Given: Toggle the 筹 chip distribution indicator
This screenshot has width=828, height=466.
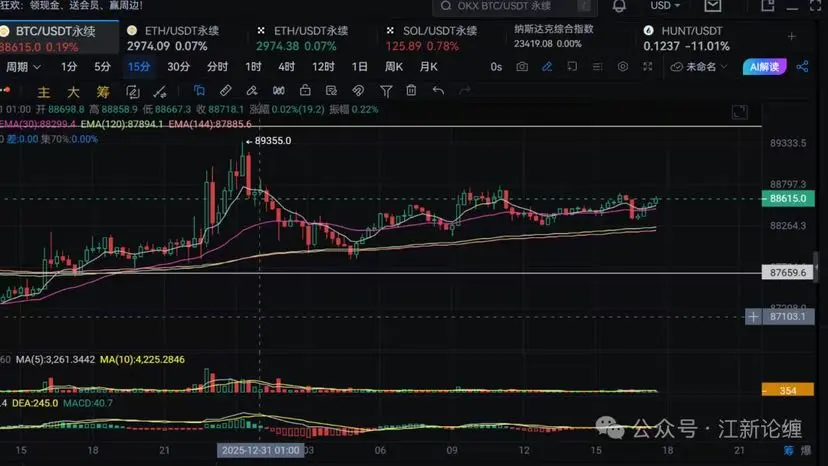Looking at the screenshot, I should [103, 92].
